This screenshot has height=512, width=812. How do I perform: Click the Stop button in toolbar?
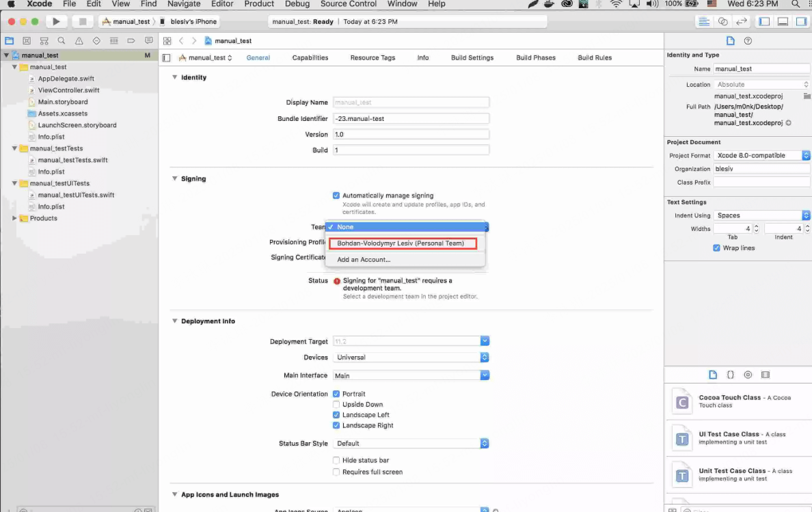point(83,22)
